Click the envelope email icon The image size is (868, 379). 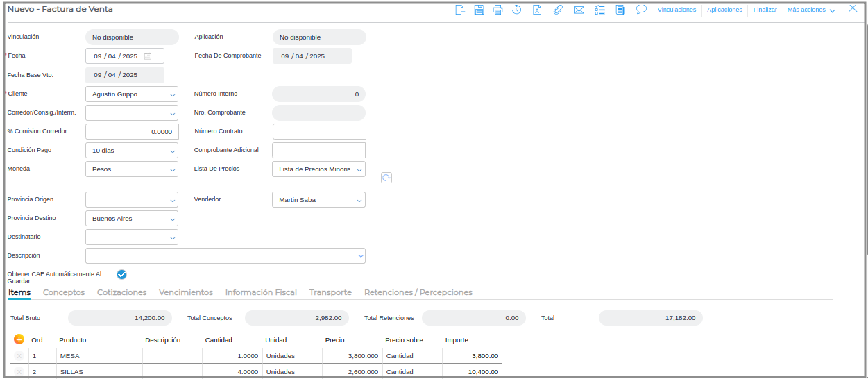point(579,10)
